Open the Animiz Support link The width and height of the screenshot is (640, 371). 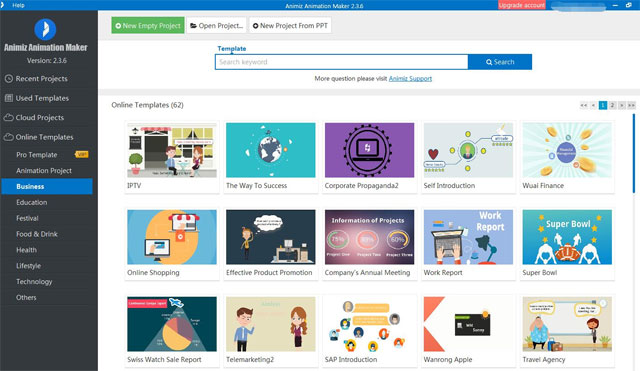[x=410, y=79]
